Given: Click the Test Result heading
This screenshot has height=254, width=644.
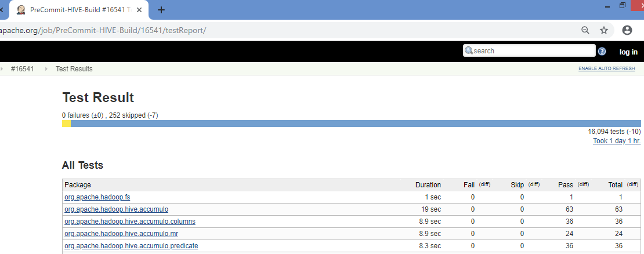Looking at the screenshot, I should pos(98,97).
